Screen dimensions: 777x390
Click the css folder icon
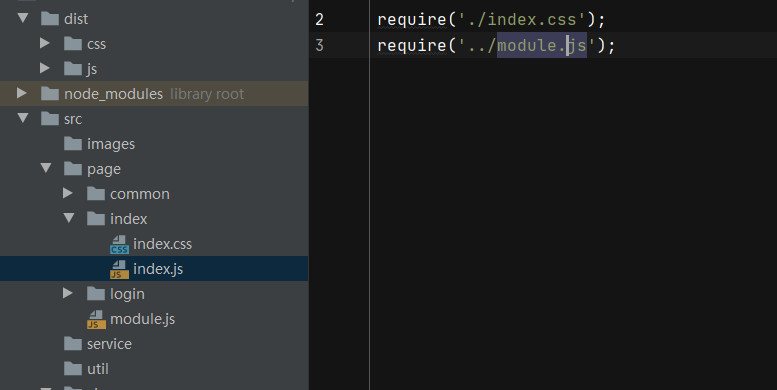tap(73, 44)
